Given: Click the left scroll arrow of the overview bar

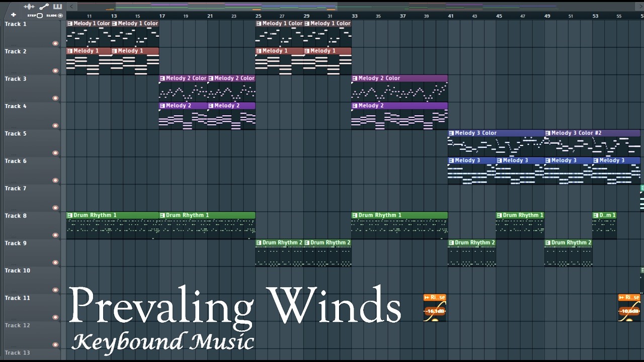Looking at the screenshot, I should 71,6.
